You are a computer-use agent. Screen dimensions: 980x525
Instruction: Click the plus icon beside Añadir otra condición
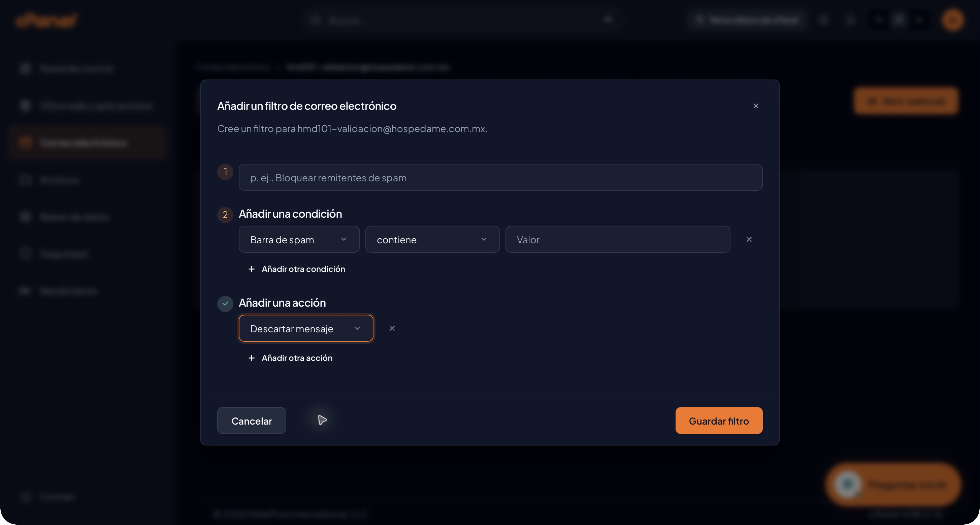(252, 269)
